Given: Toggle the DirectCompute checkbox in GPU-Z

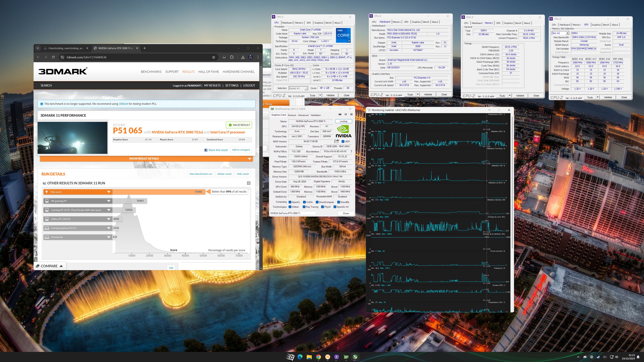Looking at the screenshot, I should pyautogui.click(x=317, y=202).
